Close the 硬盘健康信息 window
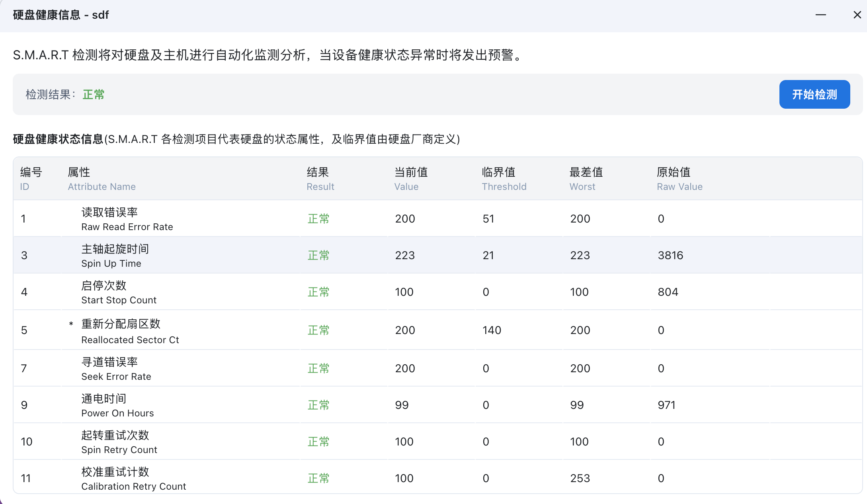Viewport: 867px width, 504px height. click(857, 15)
